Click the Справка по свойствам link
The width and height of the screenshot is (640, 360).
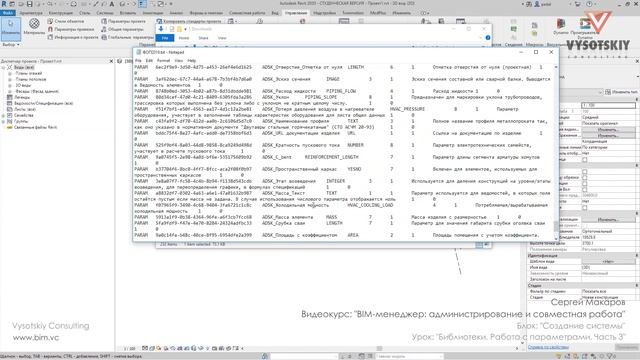548,347
